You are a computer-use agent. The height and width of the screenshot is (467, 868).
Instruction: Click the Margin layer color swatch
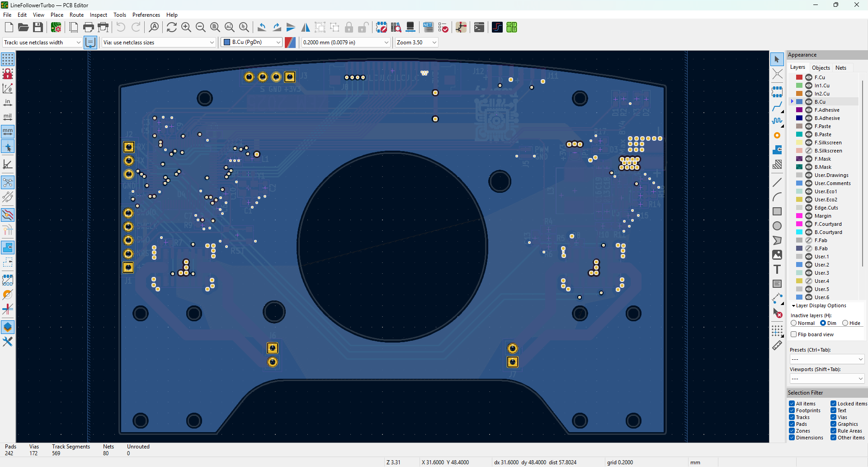click(799, 216)
